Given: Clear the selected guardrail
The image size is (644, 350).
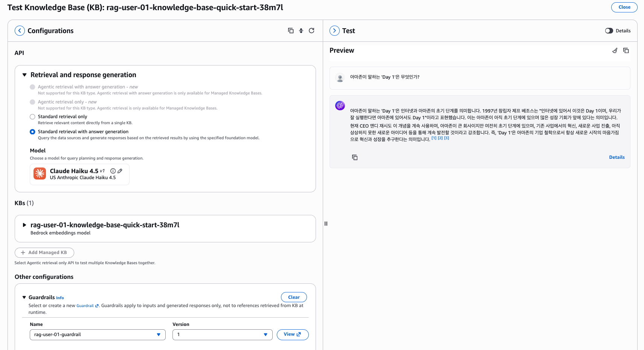Looking at the screenshot, I should (294, 297).
